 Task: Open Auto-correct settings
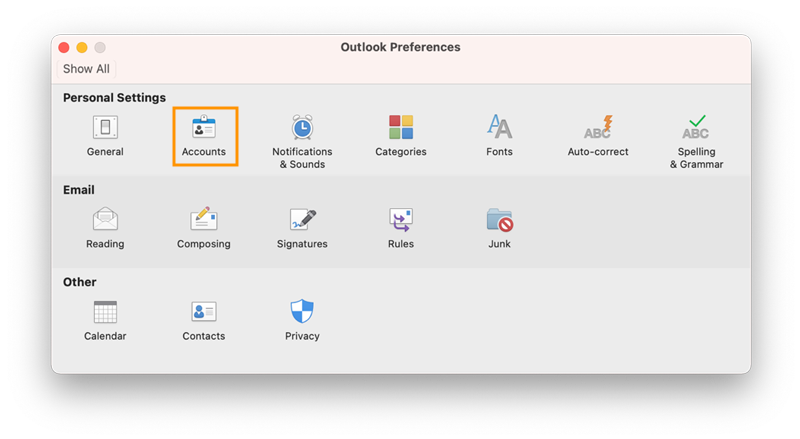tap(598, 136)
